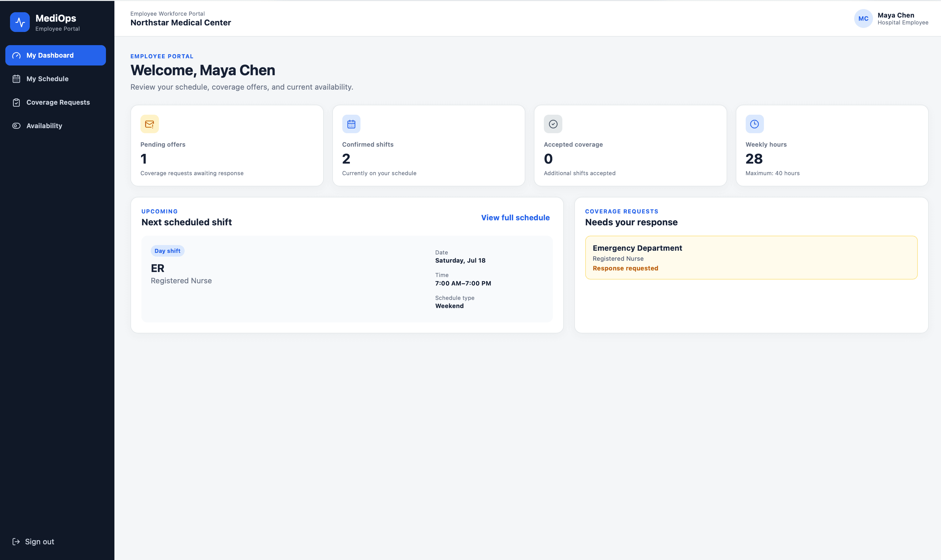Click Maximum: 40 hours text
Image resolution: width=941 pixels, height=560 pixels.
click(x=772, y=173)
